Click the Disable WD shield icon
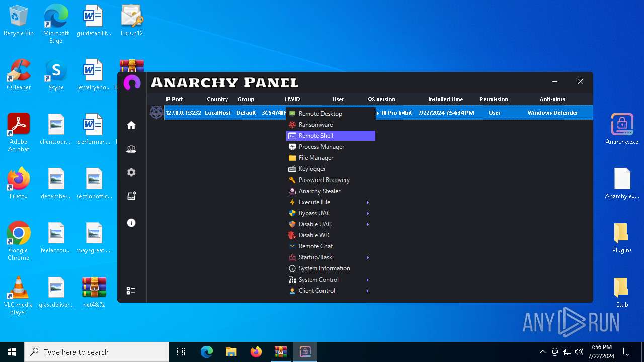Image resolution: width=644 pixels, height=362 pixels. (292, 235)
